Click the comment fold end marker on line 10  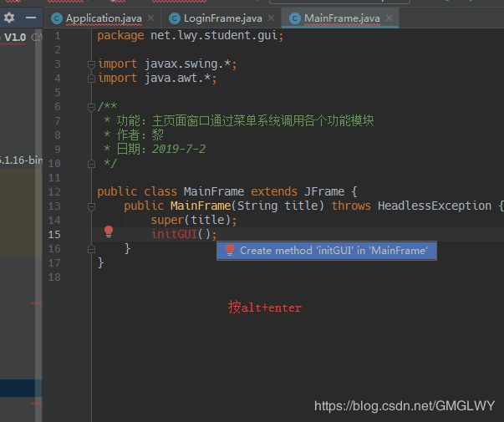tap(91, 164)
